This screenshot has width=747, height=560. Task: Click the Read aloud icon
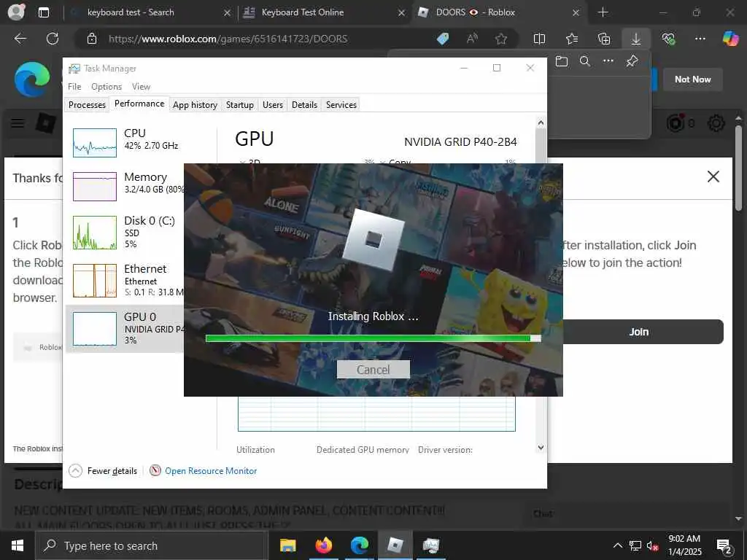point(472,39)
